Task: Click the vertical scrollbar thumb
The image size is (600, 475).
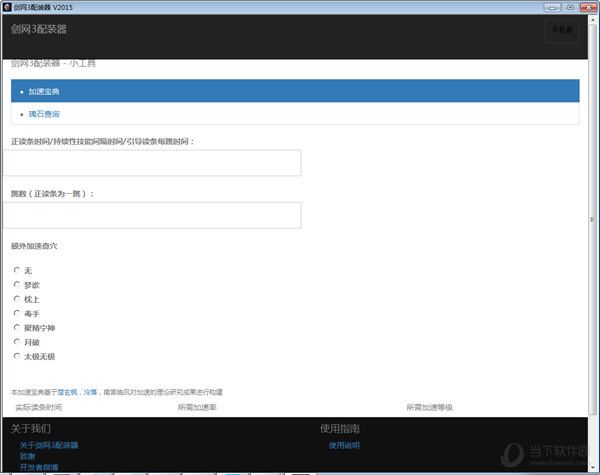Action: (592, 220)
